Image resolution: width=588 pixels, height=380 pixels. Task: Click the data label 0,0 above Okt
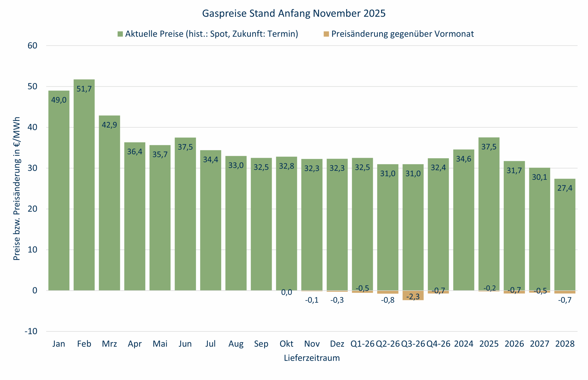[287, 292]
